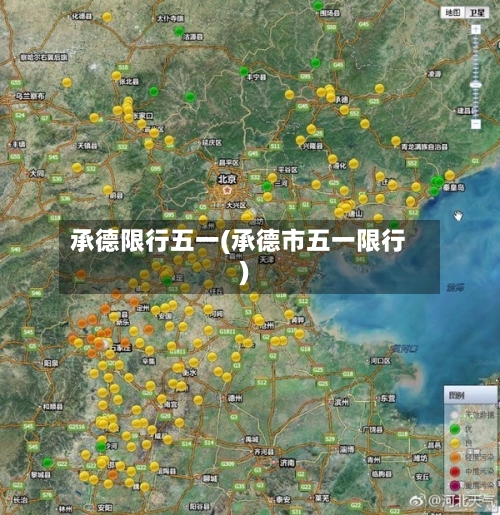This screenshot has height=515, width=500.
Task: Click the 太仆寺旗 place label
Action: tap(170, 18)
